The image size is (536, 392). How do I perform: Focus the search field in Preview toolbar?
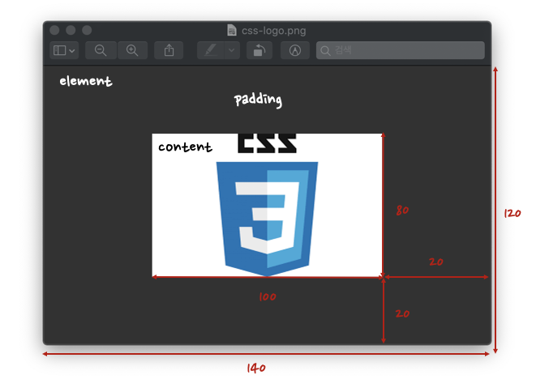click(401, 50)
